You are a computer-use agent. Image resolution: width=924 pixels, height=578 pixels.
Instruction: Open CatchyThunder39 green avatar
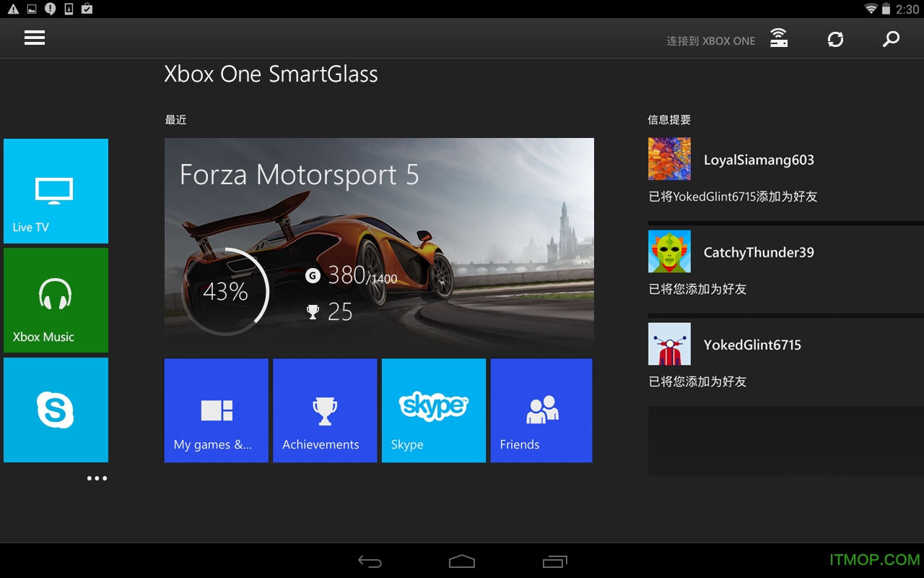669,251
